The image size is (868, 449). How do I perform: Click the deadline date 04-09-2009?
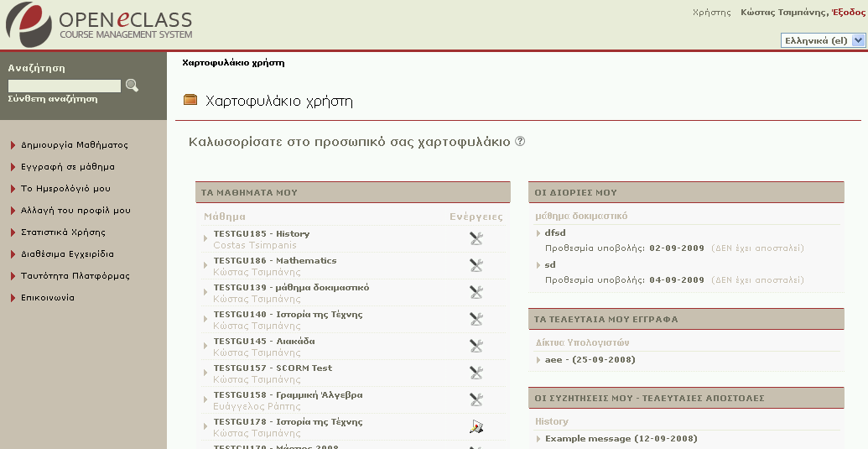click(x=677, y=280)
